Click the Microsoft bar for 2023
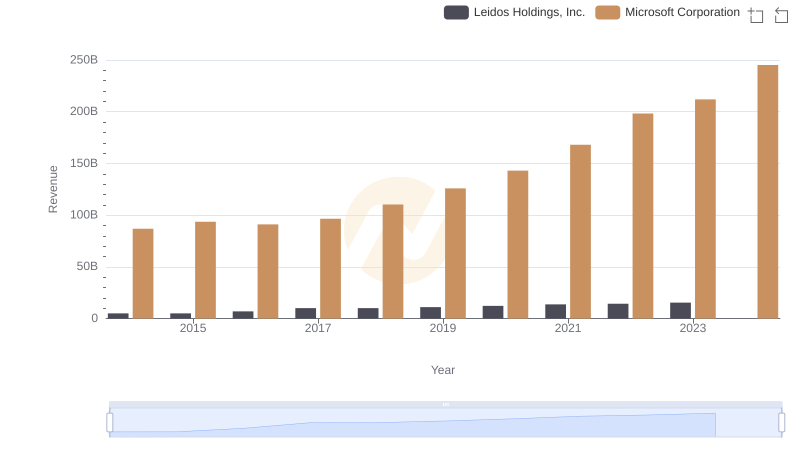 pos(705,209)
